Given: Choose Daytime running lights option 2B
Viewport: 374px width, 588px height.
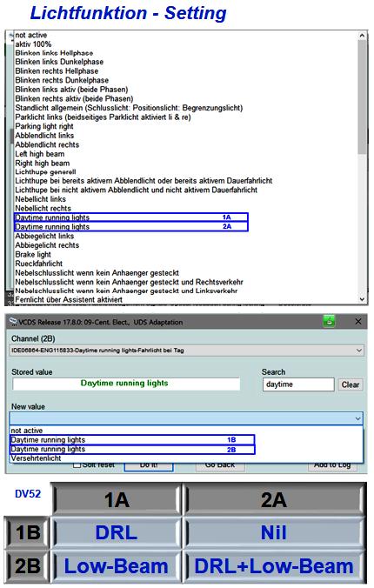Looking at the screenshot, I should [x=132, y=449].
